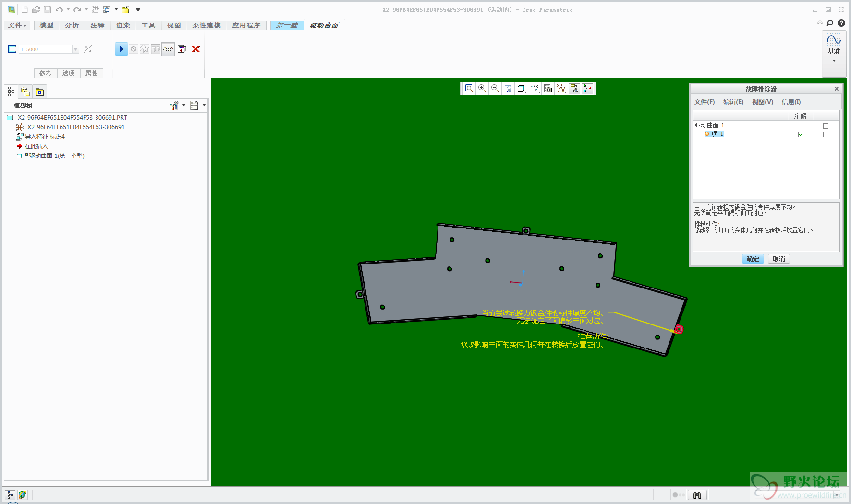851x504 pixels.
Task: Resume the feature with the blue play button
Action: (122, 49)
